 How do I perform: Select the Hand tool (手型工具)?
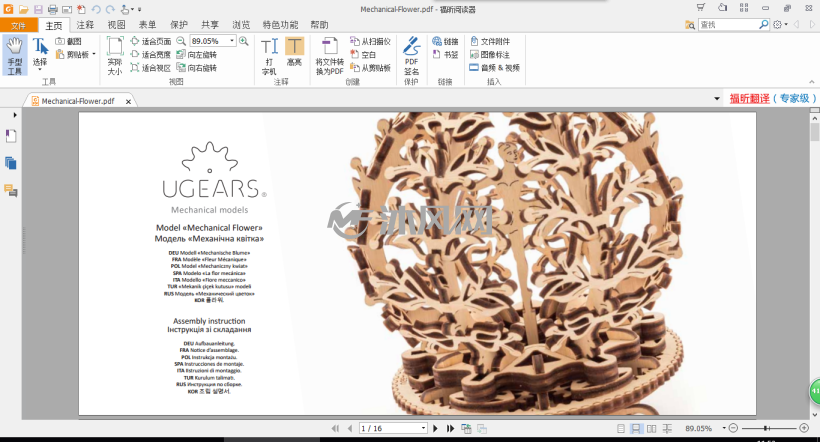[15, 55]
